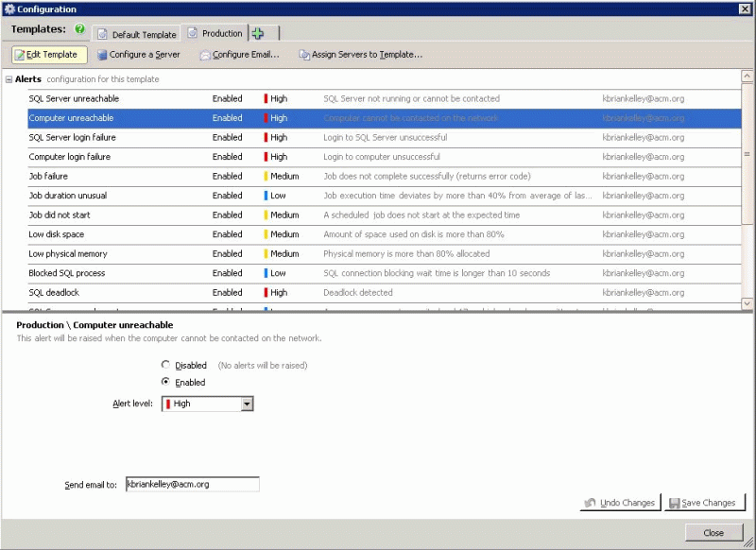Click the Templates help question mark icon

pyautogui.click(x=80, y=29)
